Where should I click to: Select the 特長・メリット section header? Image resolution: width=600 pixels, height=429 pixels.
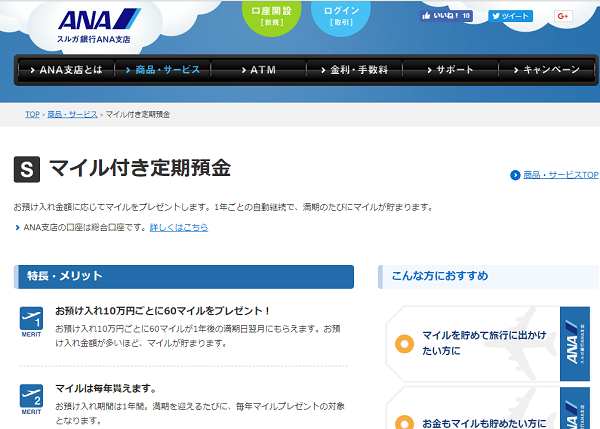pos(184,277)
